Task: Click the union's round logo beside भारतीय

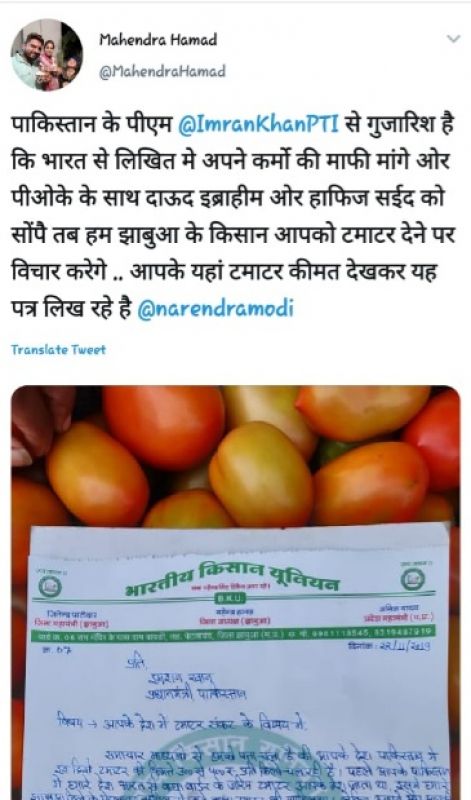Action: 49,587
